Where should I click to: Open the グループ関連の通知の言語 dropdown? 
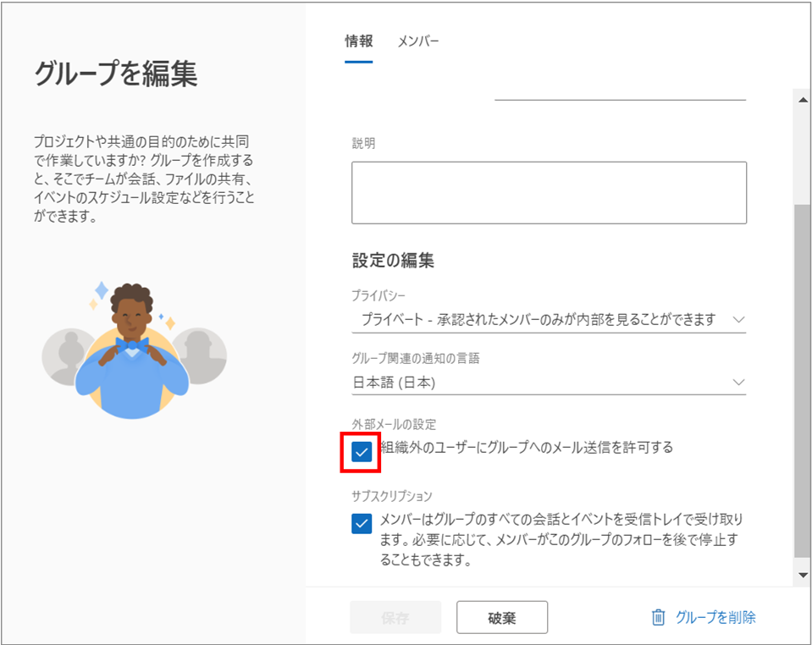[x=549, y=383]
